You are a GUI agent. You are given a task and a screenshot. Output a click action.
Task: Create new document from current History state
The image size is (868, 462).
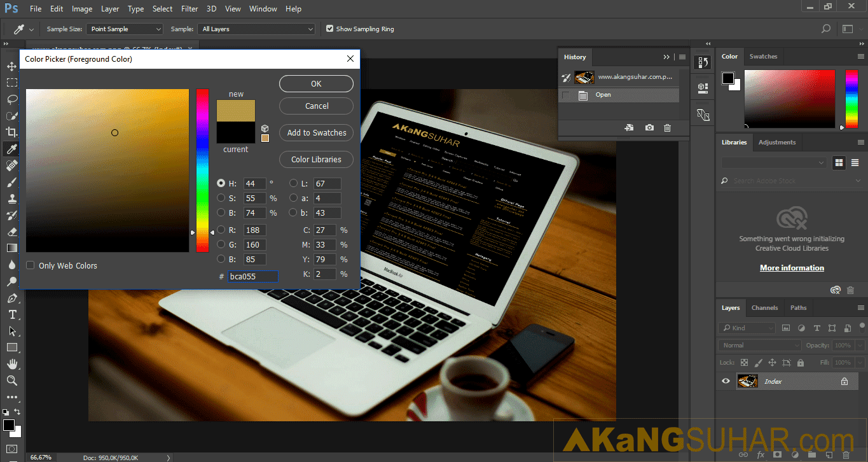pyautogui.click(x=629, y=128)
